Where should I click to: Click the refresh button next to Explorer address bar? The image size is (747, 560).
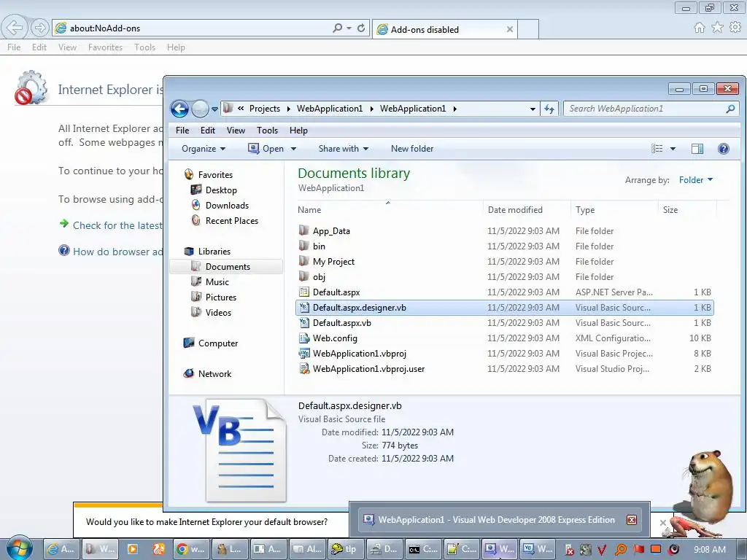coord(549,109)
